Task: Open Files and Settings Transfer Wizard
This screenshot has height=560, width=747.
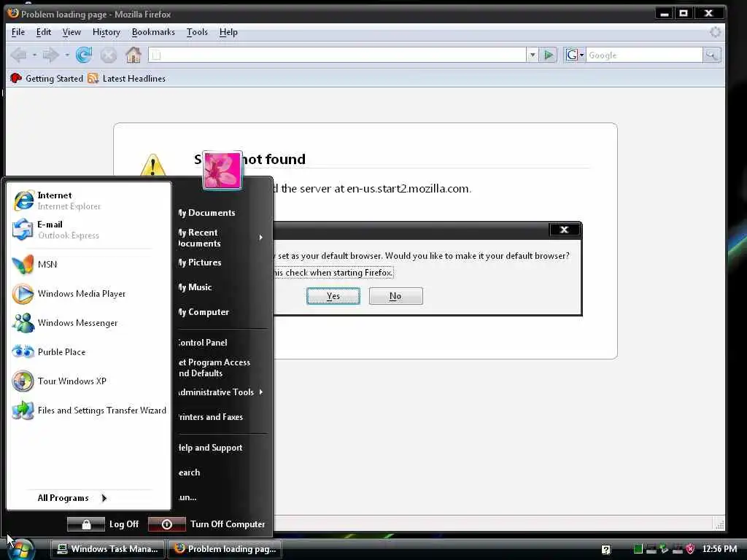Action: point(88,411)
